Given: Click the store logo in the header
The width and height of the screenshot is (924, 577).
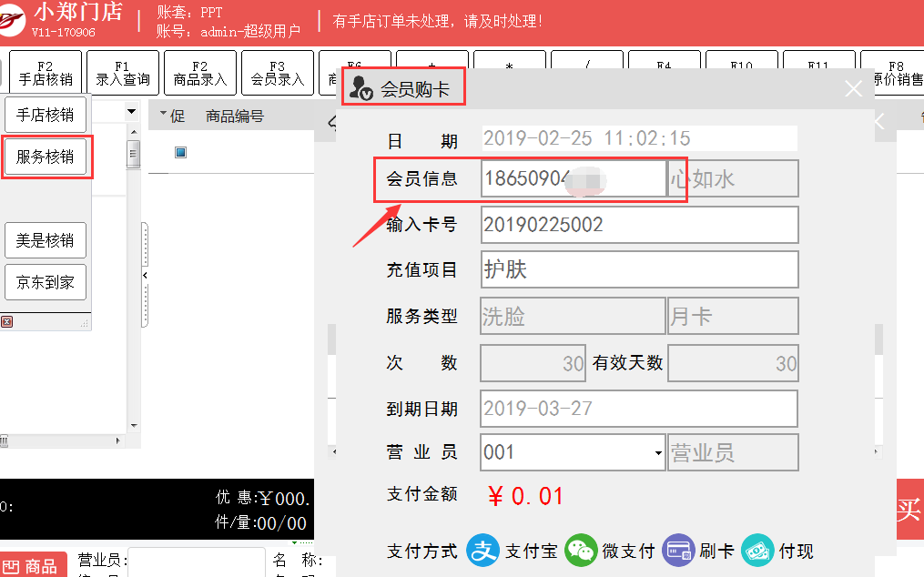Looking at the screenshot, I should 12,20.
